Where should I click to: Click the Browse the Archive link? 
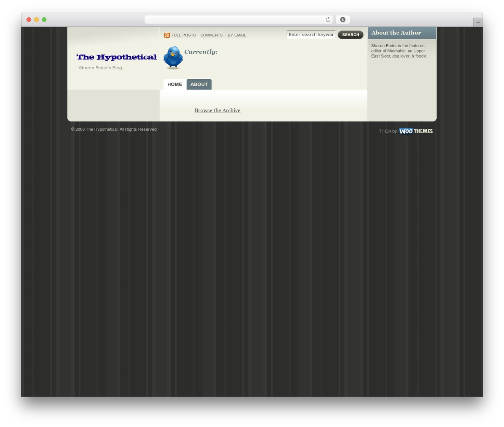(x=217, y=111)
